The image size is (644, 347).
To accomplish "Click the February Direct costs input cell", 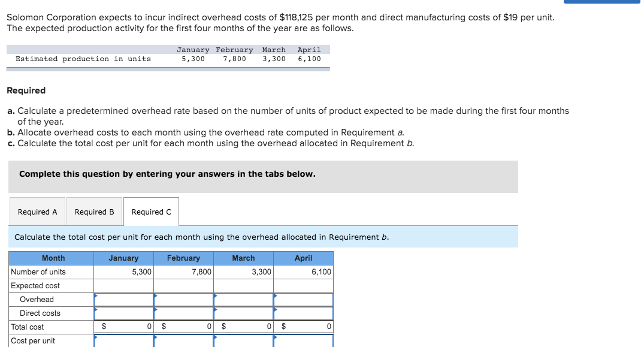I will tap(183, 313).
